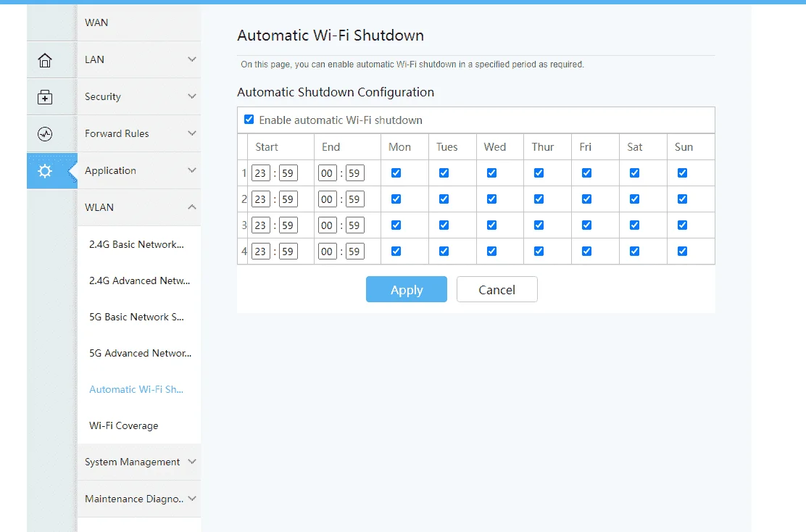Click the Automatic Shutdown Configuration heading
The height and width of the screenshot is (532, 806).
tap(336, 92)
